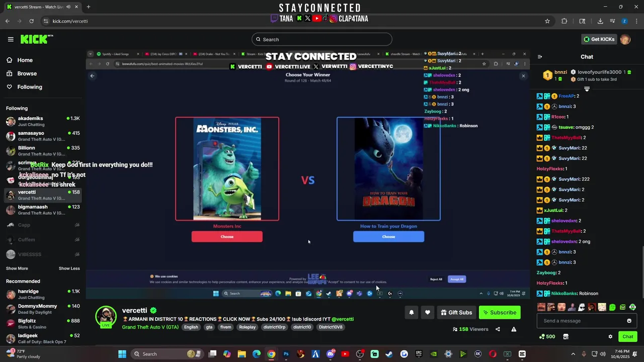Viewport: 644px width, 362px height.
Task: Send message with the Chat button
Action: 628,337
